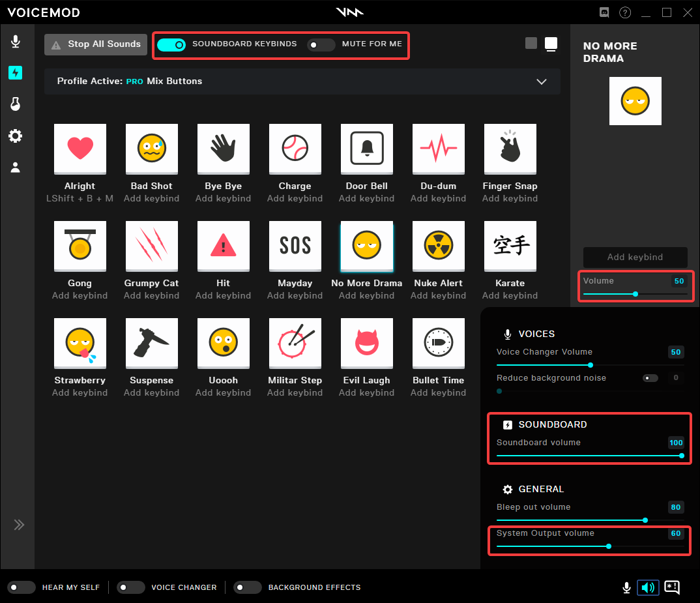Adjust the System Output volume slider

[591, 546]
